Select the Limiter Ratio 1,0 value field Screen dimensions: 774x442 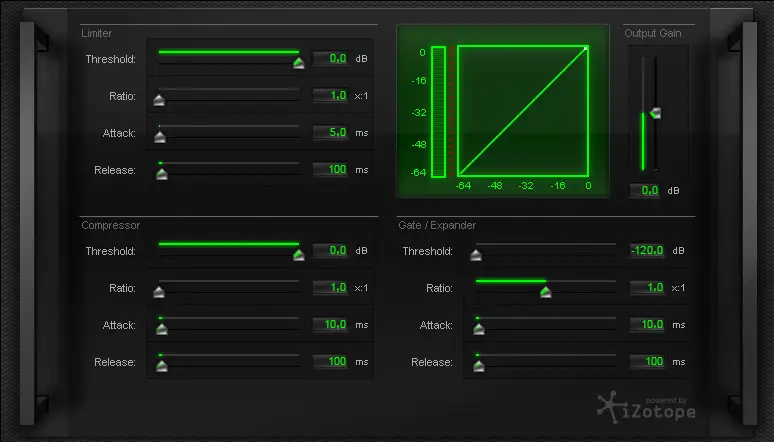[x=331, y=95]
